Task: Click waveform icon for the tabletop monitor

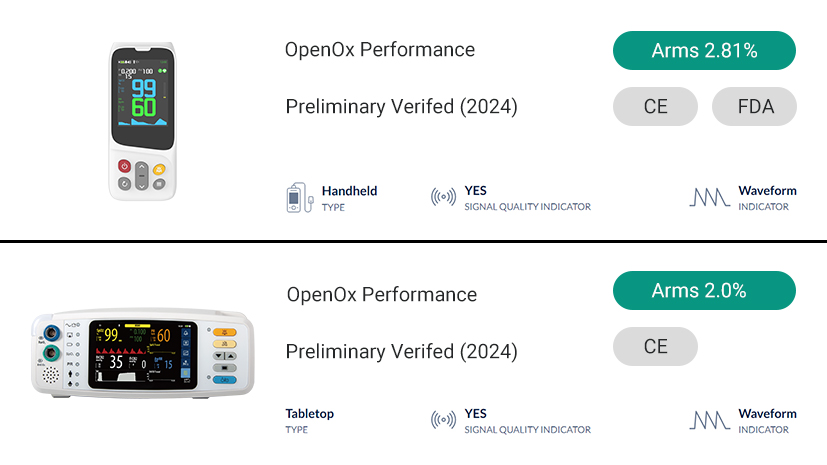Action: (x=710, y=421)
